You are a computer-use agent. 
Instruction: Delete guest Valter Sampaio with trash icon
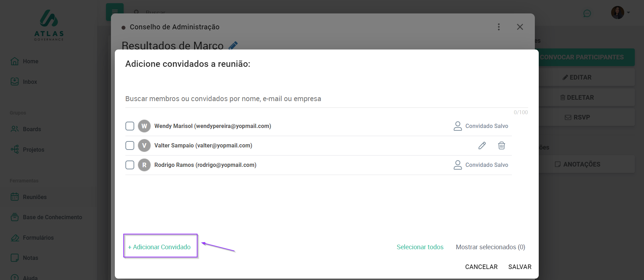coord(501,146)
